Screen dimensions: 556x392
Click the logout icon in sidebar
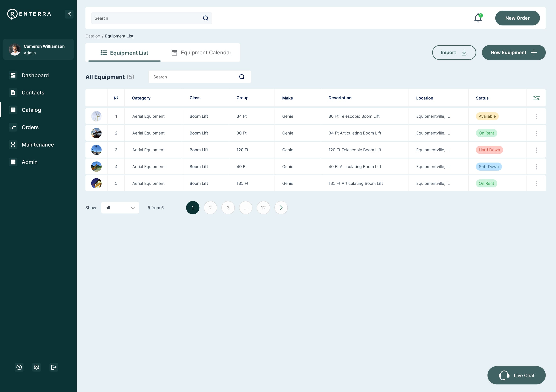[x=54, y=367]
